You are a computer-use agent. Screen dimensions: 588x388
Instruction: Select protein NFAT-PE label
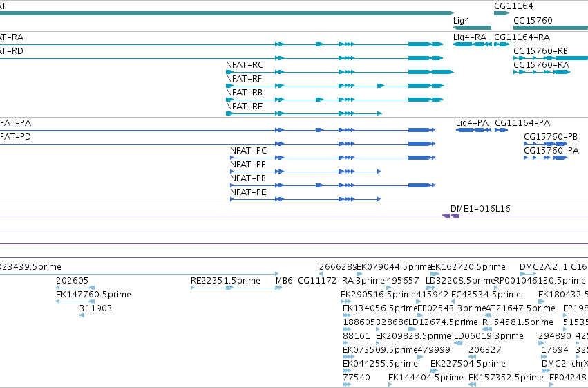[x=248, y=192]
